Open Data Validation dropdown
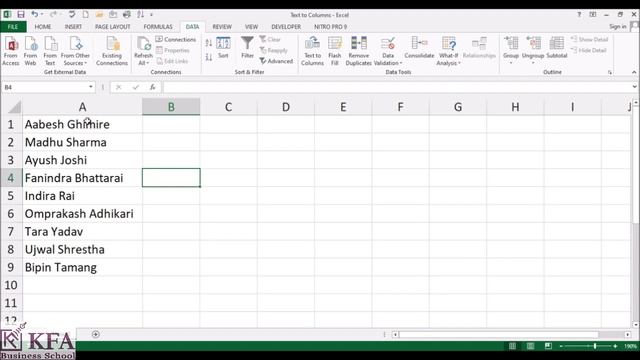Screen dimensions: 640x360 click(x=388, y=63)
